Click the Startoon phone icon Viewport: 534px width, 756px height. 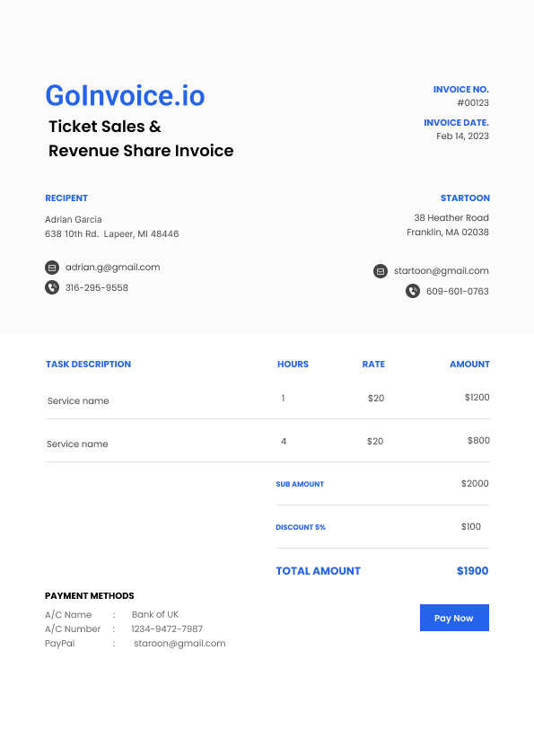click(x=413, y=291)
